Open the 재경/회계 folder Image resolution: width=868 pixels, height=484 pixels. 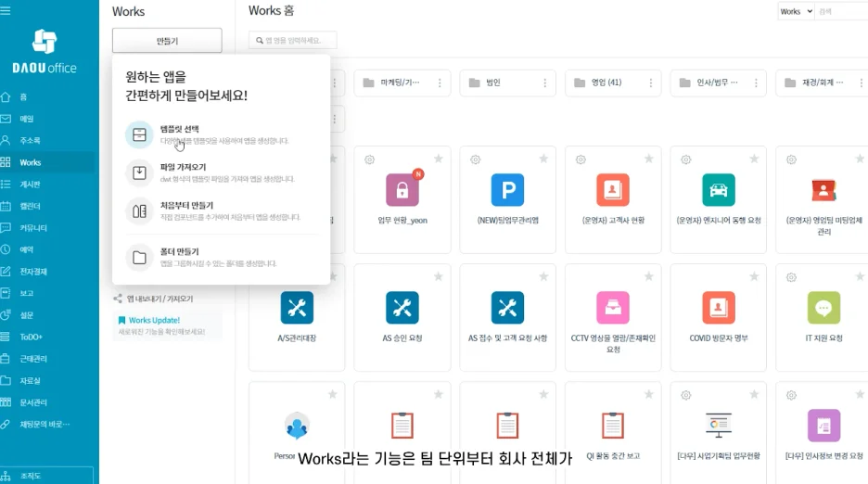point(822,83)
